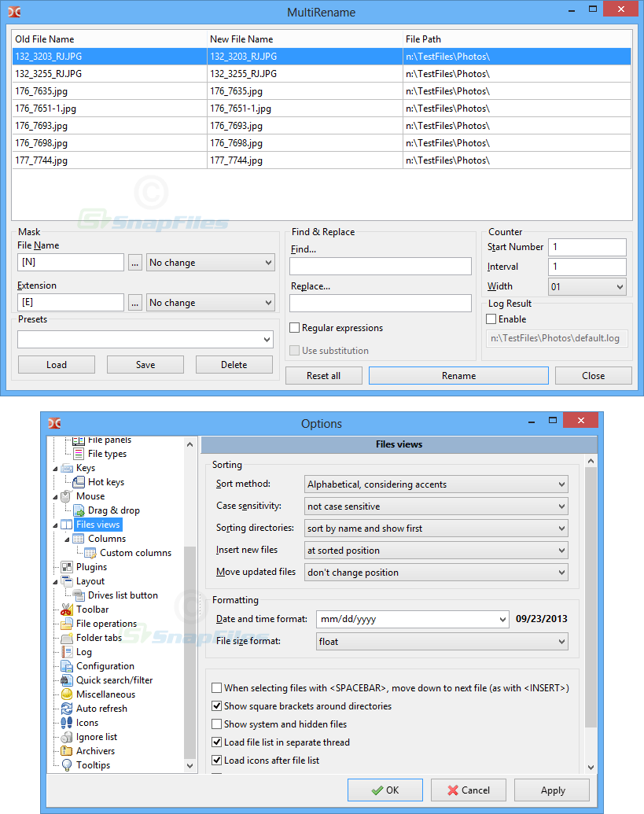Click the Rename button

click(458, 375)
